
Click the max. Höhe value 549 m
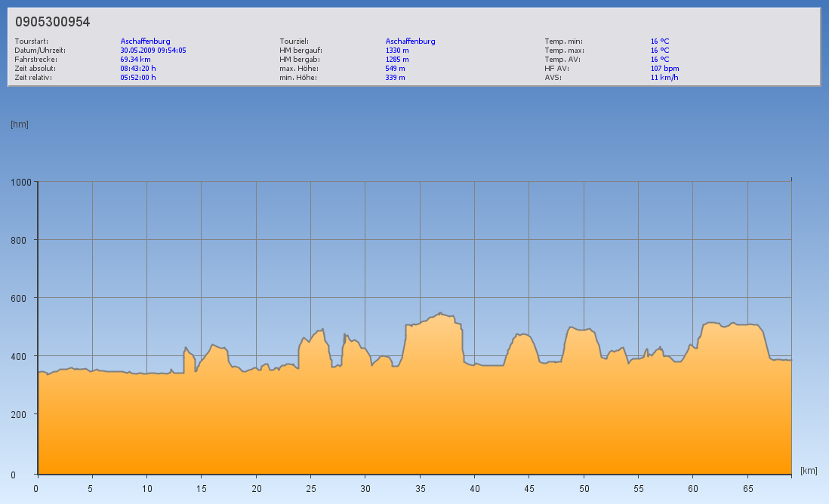(395, 68)
